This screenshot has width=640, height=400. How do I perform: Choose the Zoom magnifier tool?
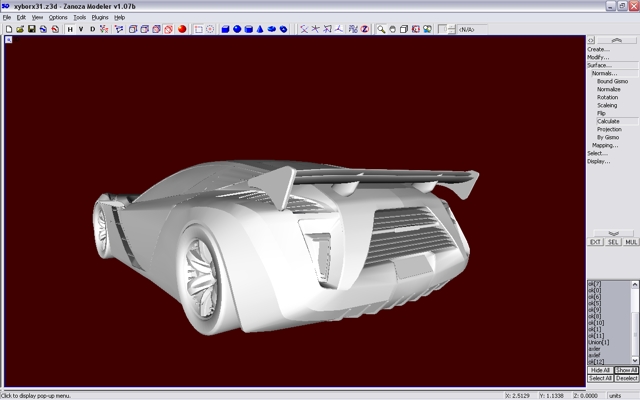point(381,29)
